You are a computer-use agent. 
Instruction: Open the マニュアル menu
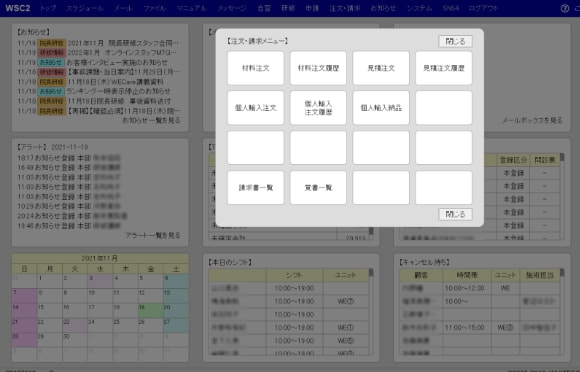coord(191,8)
